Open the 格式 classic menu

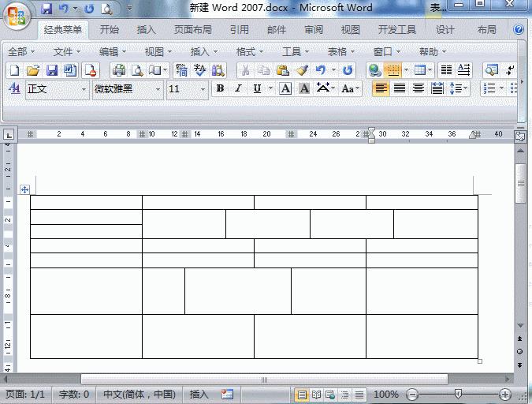click(x=250, y=51)
